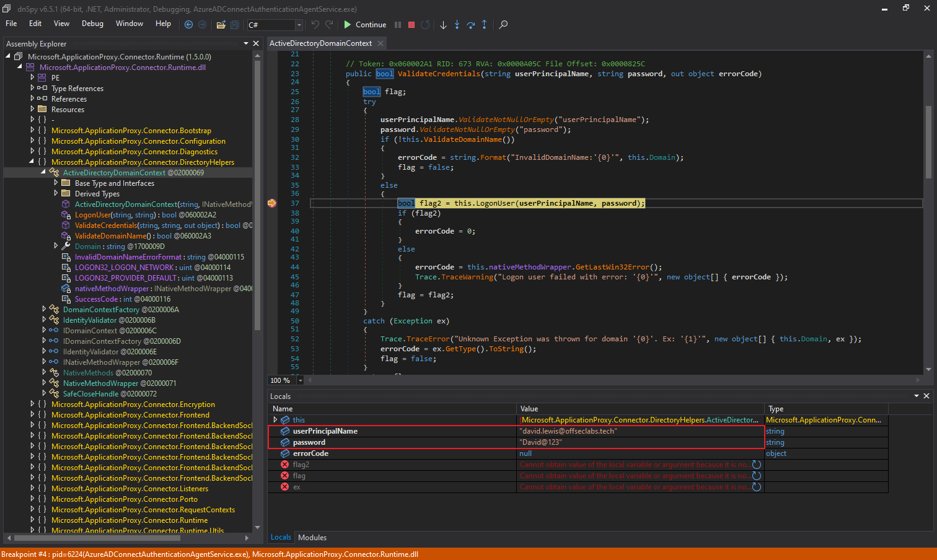Click the Assembly Explorer horizontal scrollbar
This screenshot has width=937, height=560.
point(96,538)
